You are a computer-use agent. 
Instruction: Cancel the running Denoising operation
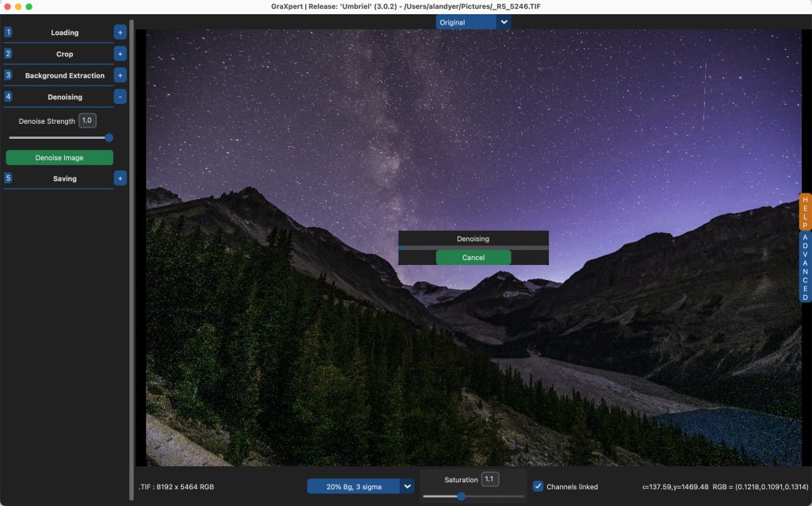(473, 257)
